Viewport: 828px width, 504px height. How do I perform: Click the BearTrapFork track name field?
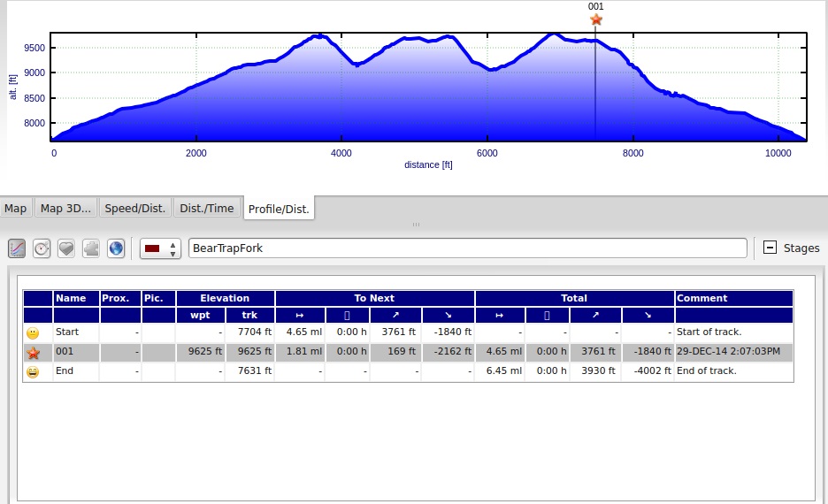point(468,248)
